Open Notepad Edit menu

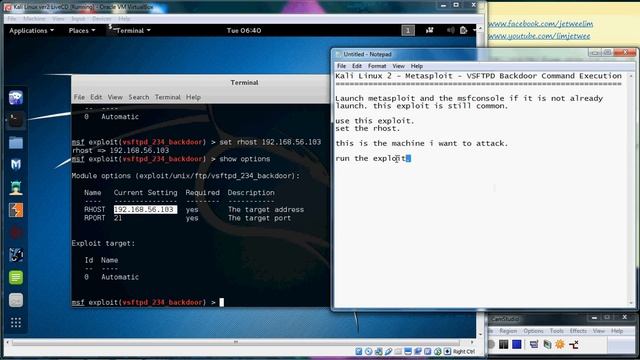click(357, 66)
